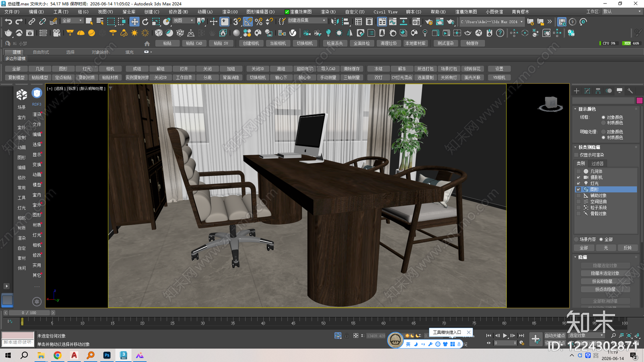This screenshot has height=362, width=644.
Task: Toggle the Percent Snap icon
Action: (258, 22)
